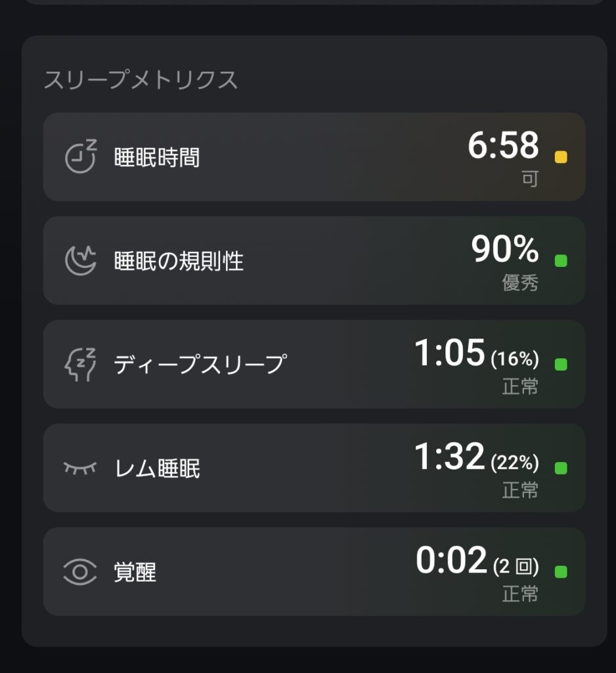This screenshot has width=616, height=673.
Task: Tap the green status dot for sleep regularity
Action: point(561,261)
